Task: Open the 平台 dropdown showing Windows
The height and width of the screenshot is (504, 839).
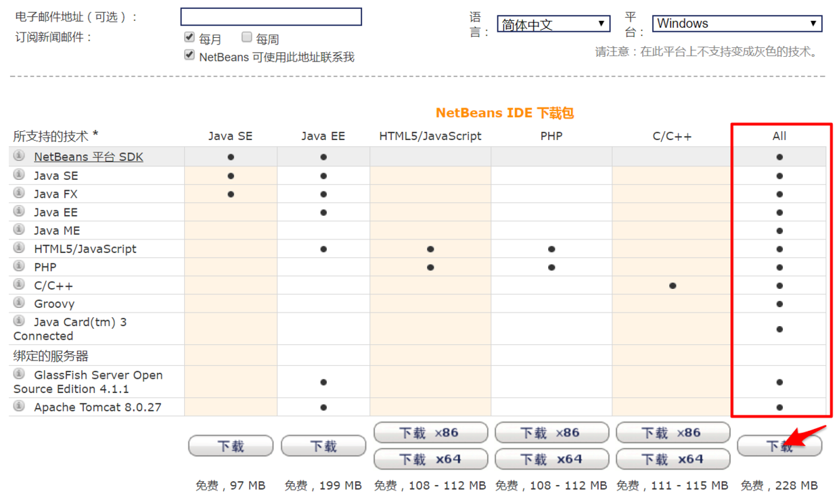Action: pyautogui.click(x=737, y=24)
